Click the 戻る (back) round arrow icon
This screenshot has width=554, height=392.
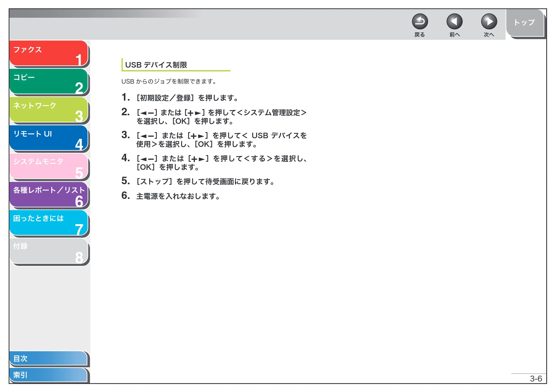coord(420,22)
